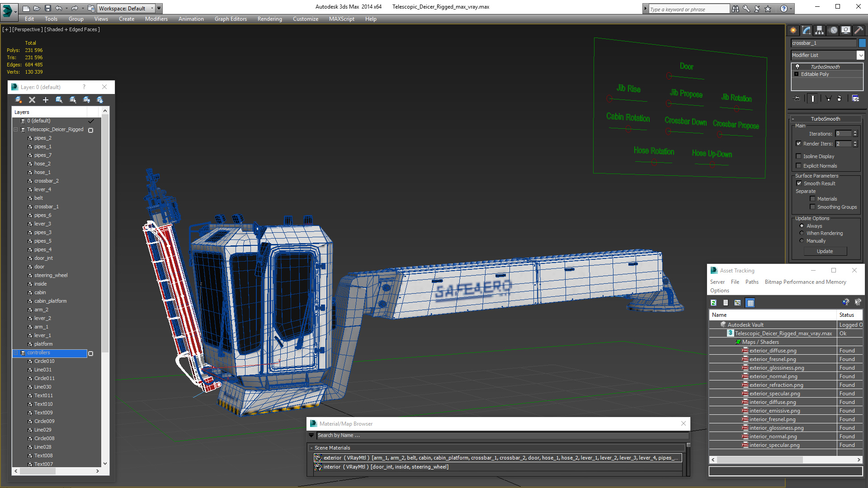This screenshot has height=488, width=868.
Task: Toggle the Render Iters checkbox
Action: 799,144
